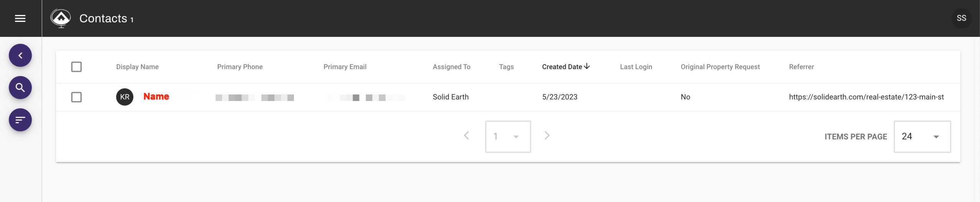Open the items per page dropdown
Image resolution: width=980 pixels, height=202 pixels.
[922, 137]
